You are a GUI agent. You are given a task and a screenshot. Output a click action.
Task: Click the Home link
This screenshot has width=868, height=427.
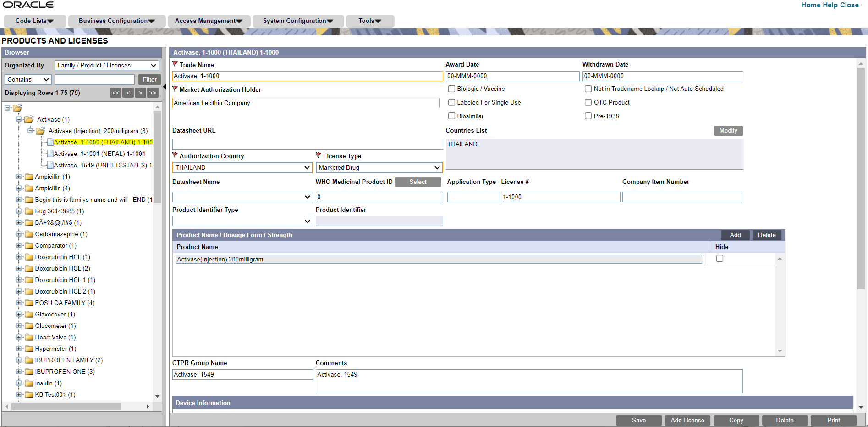click(811, 5)
